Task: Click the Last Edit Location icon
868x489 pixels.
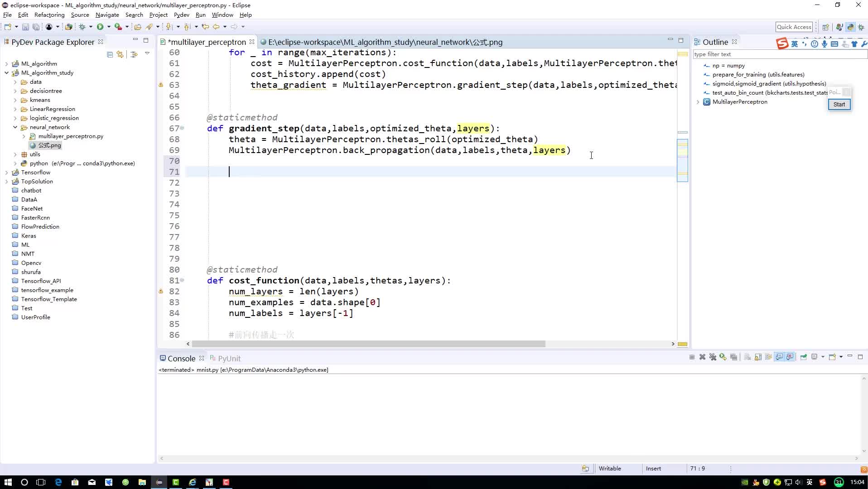Action: 205,27
